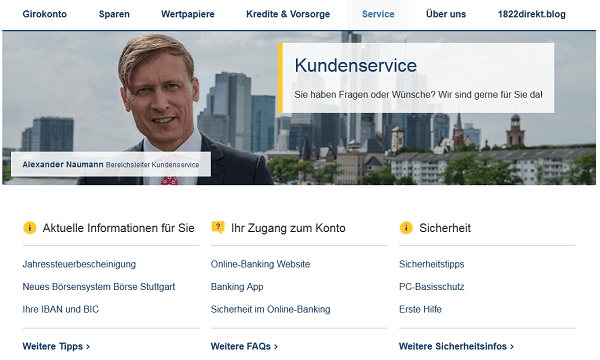Click the Ihr Zugang zum Konto heading

click(288, 228)
